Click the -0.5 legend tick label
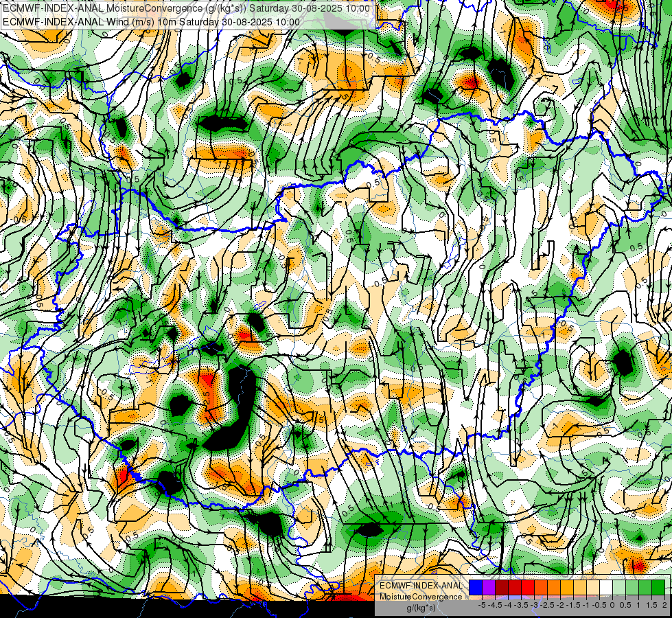The height and width of the screenshot is (618, 672). click(x=599, y=605)
